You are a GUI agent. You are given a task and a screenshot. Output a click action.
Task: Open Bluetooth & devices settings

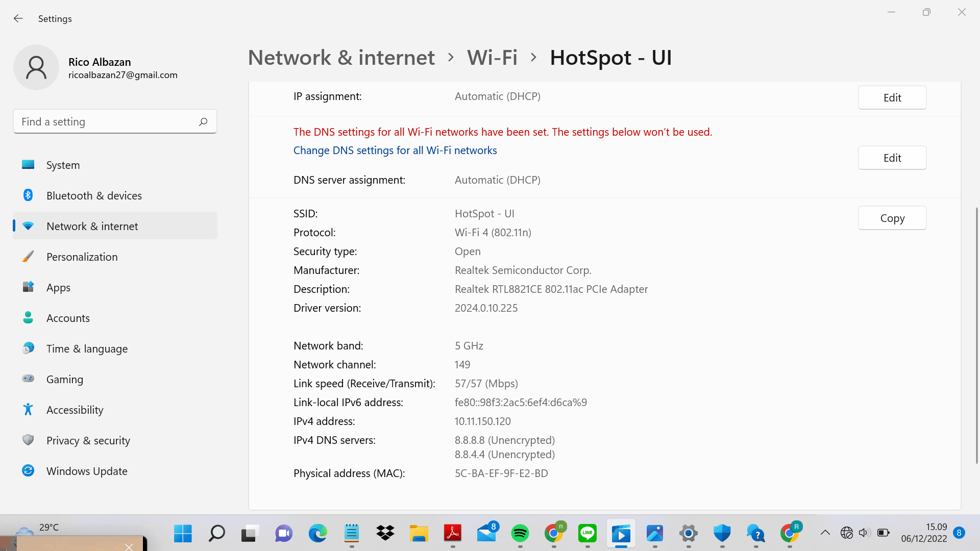pyautogui.click(x=94, y=195)
